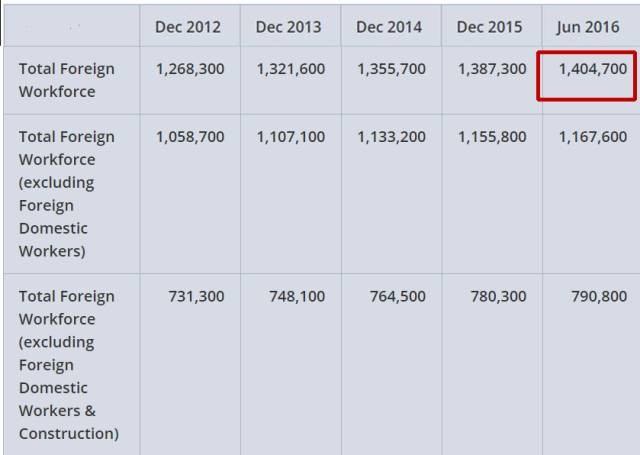
Task: Select the Dec 2015 column header
Action: click(x=490, y=27)
